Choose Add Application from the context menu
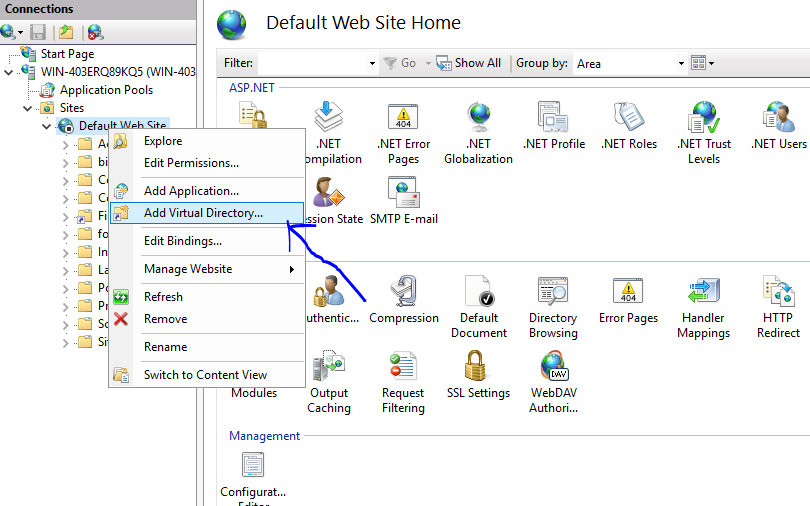The image size is (810, 506). coord(207,191)
